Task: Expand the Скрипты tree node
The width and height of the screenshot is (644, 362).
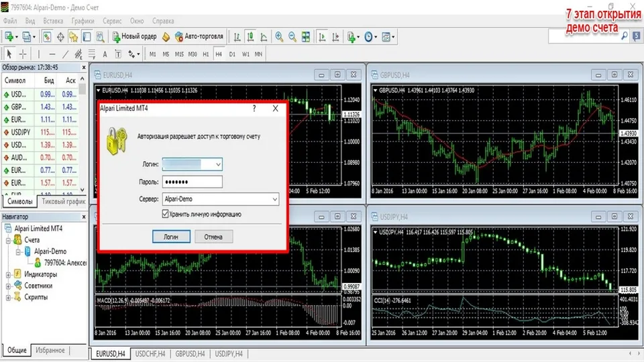Action: (x=8, y=298)
